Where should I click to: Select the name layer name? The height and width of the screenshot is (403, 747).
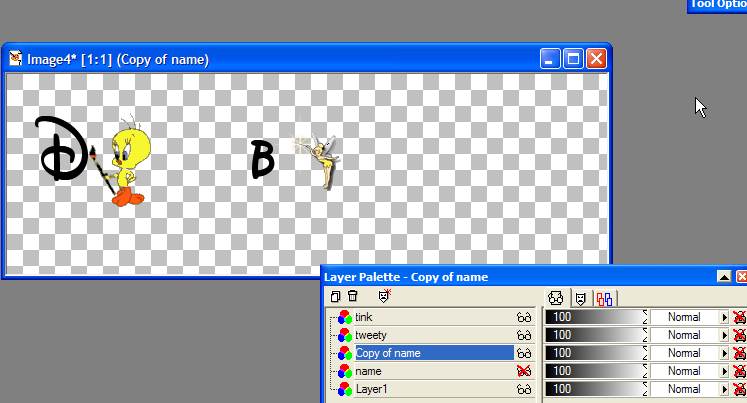tap(368, 371)
